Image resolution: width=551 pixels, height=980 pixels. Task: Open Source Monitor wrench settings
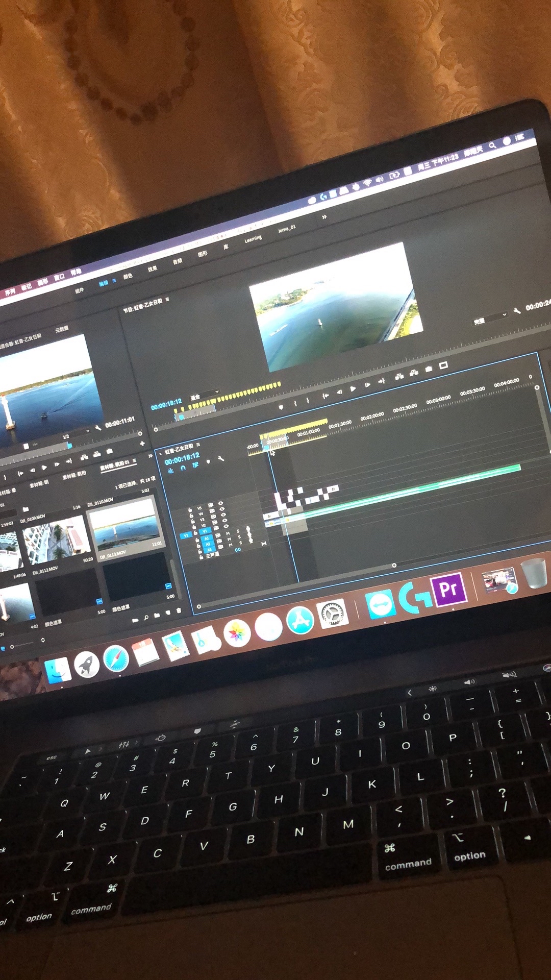(98, 428)
